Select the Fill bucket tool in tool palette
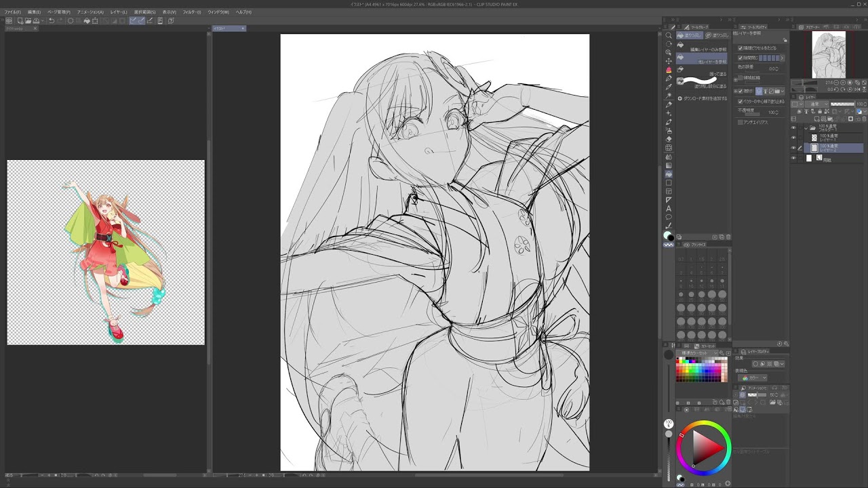 669,175
